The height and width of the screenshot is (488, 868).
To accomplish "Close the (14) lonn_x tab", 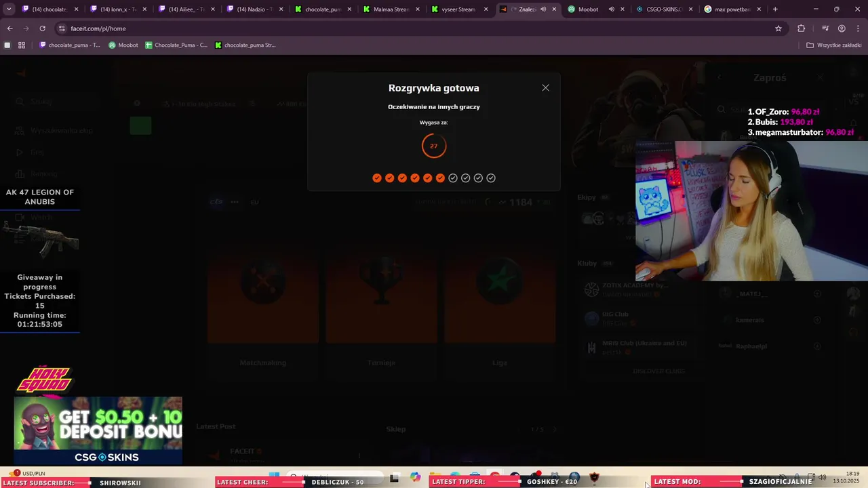I will click(144, 9).
